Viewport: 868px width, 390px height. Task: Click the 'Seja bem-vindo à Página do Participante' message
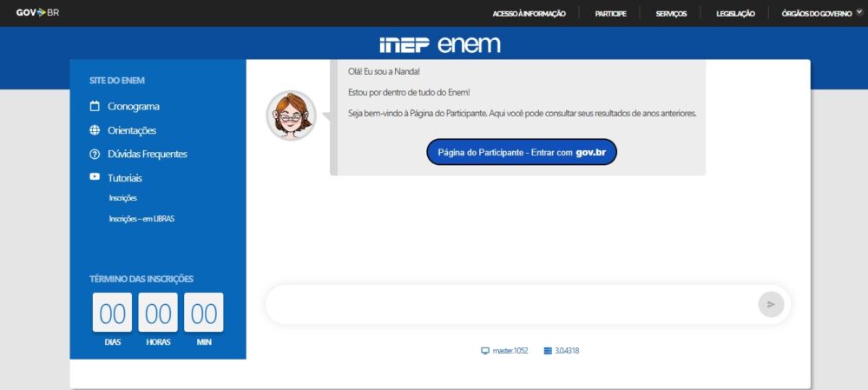[522, 113]
